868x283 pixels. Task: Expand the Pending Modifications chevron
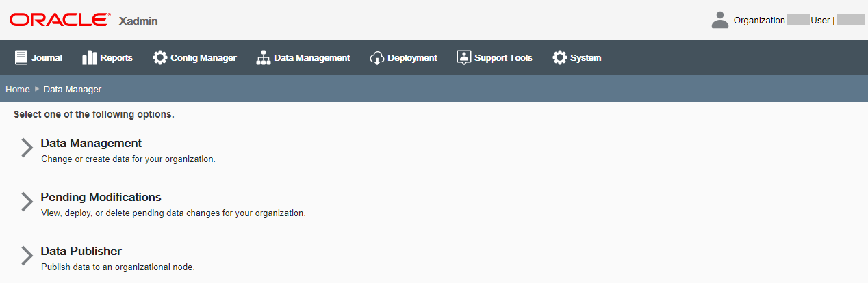click(27, 201)
